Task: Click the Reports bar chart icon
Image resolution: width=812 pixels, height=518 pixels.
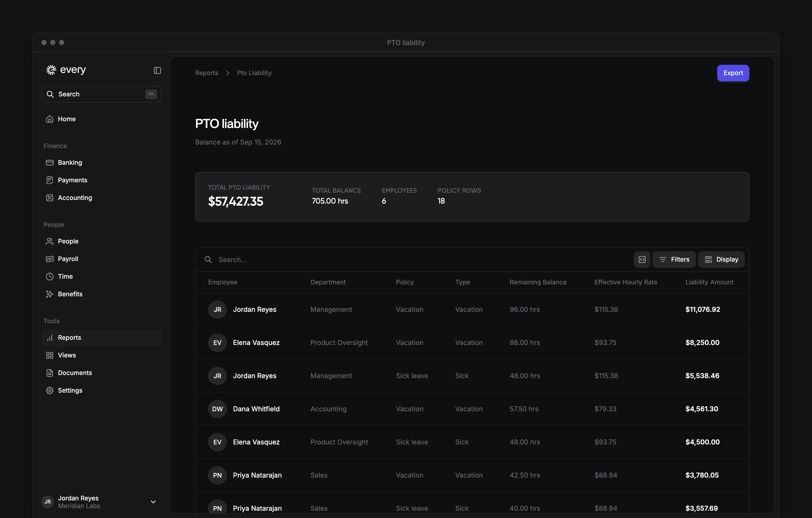Action: pyautogui.click(x=49, y=337)
